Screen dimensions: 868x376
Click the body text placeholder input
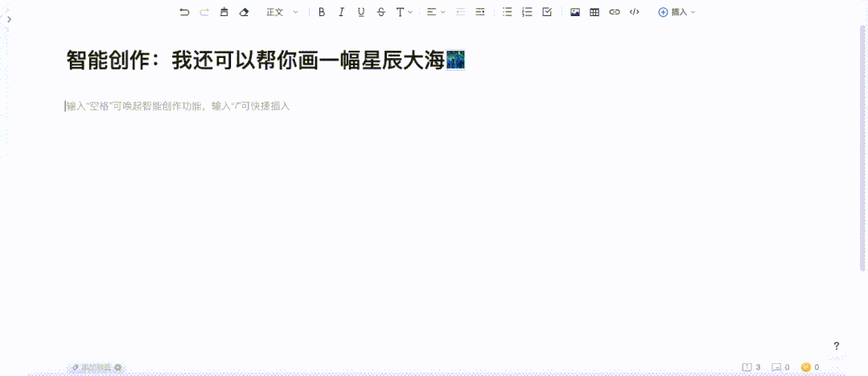click(x=179, y=106)
